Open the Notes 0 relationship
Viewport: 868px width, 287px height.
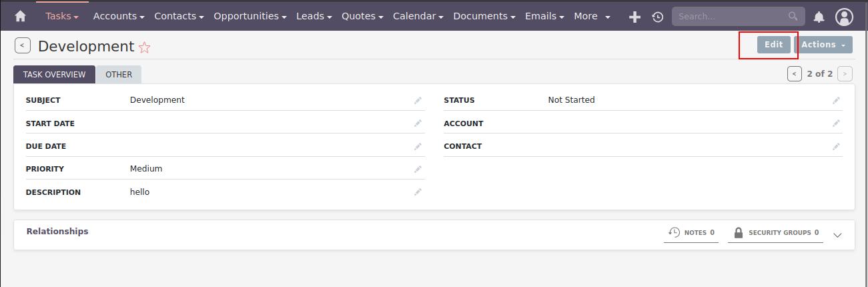[691, 232]
